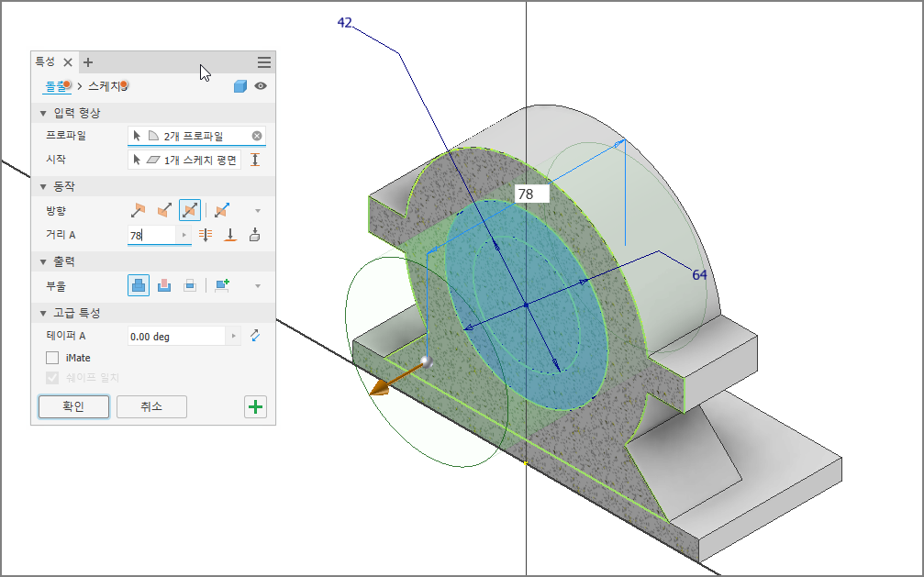Cancel with the 취소 button

point(151,406)
